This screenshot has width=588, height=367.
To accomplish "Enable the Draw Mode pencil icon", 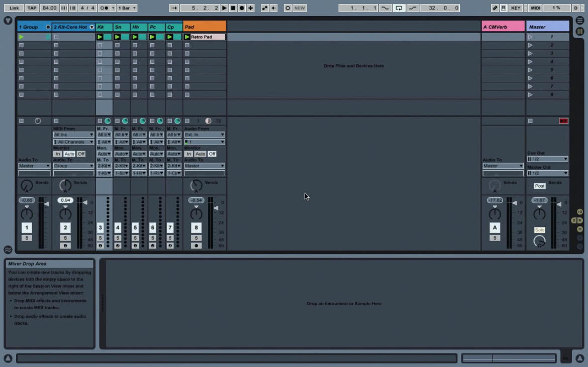I will 495,8.
